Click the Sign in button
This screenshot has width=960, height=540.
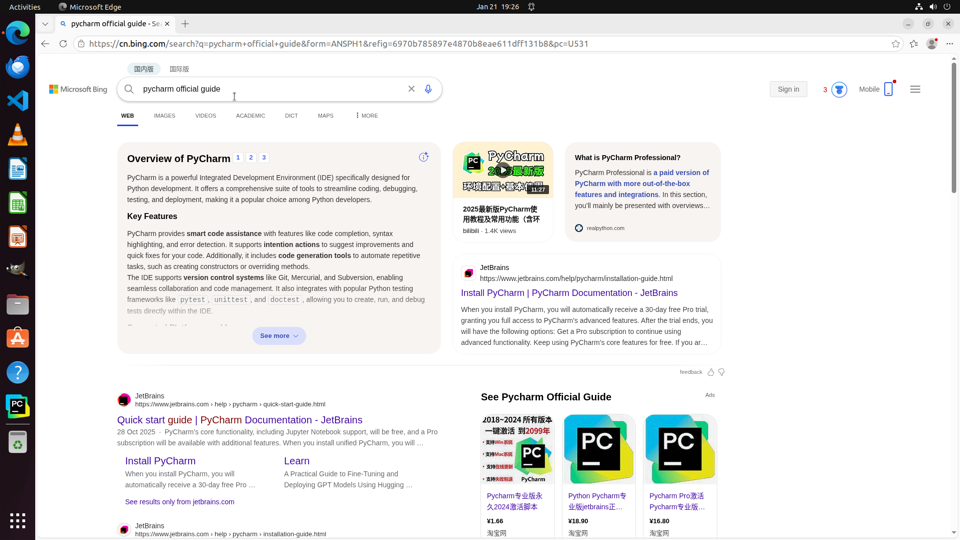(x=788, y=89)
